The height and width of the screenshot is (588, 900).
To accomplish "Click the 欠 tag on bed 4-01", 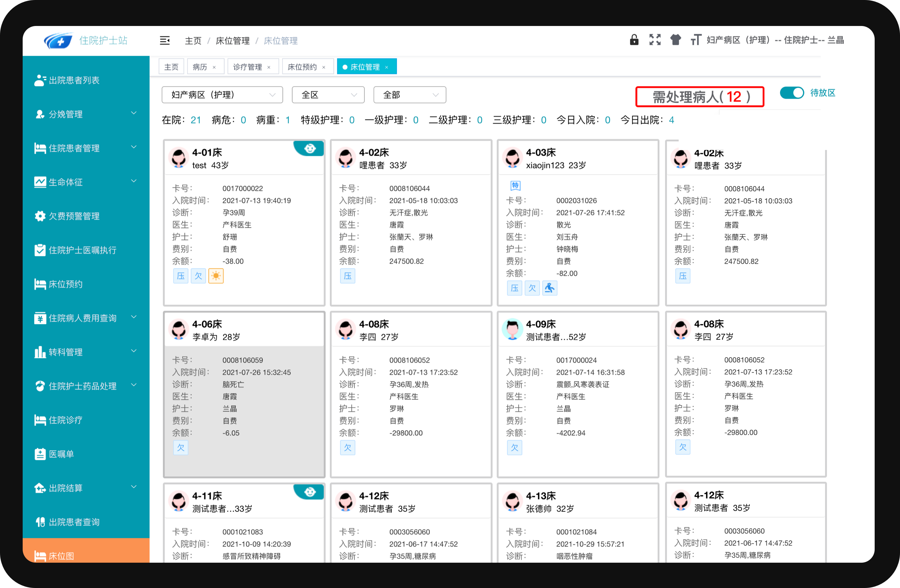I will 198,276.
